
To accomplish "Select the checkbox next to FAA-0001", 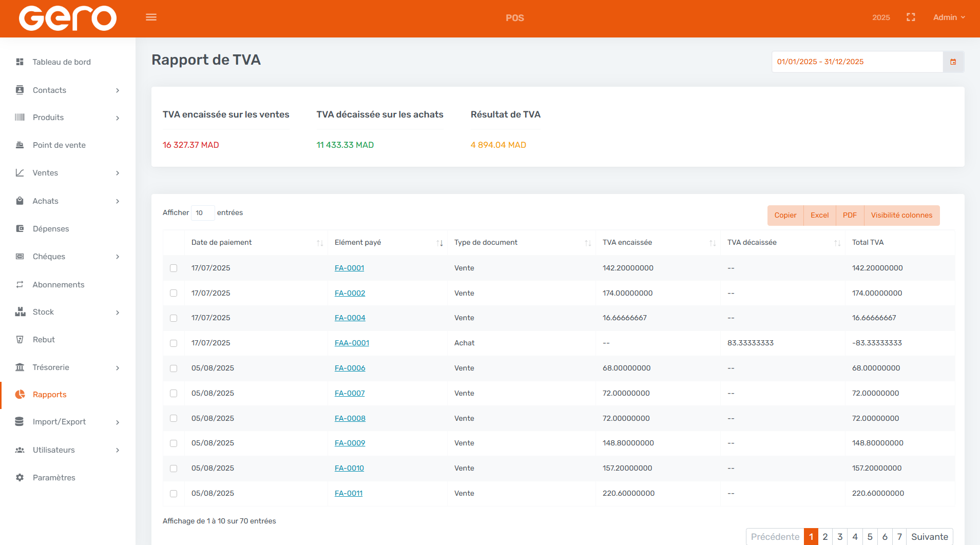I will pyautogui.click(x=174, y=343).
